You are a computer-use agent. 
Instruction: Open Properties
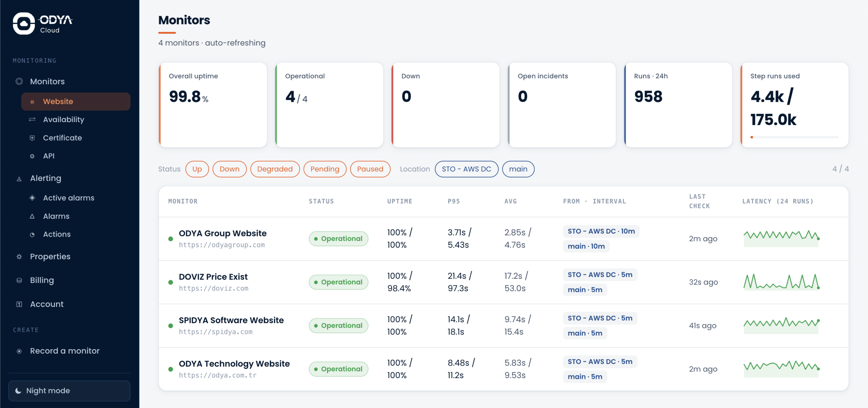(69, 257)
